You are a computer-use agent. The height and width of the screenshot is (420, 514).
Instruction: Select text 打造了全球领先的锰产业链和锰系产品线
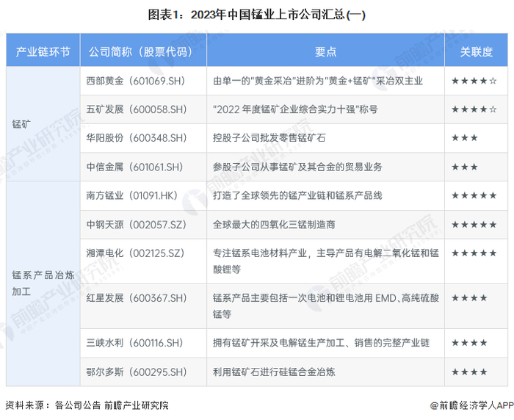297,195
